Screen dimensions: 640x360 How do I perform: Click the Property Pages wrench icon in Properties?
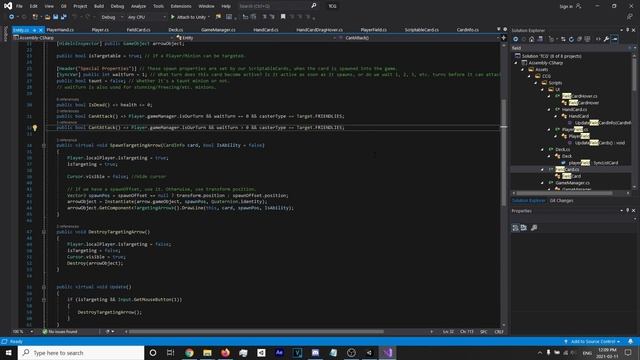pyautogui.click(x=534, y=228)
